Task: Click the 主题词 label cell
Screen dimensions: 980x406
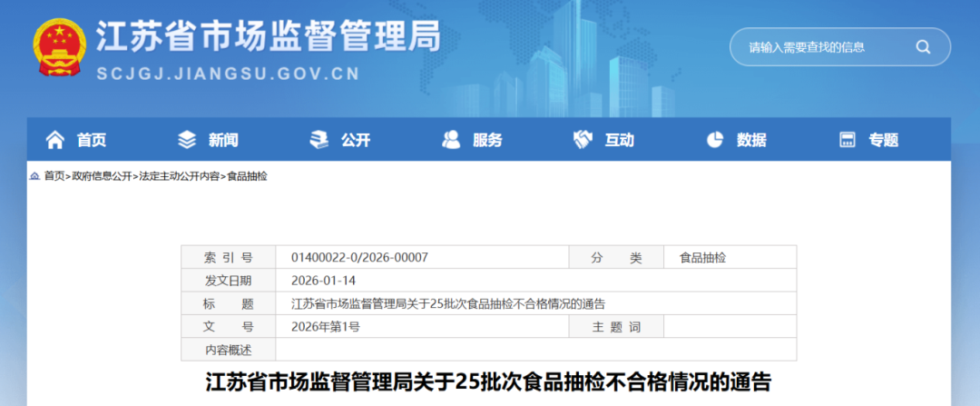Action: click(x=616, y=327)
